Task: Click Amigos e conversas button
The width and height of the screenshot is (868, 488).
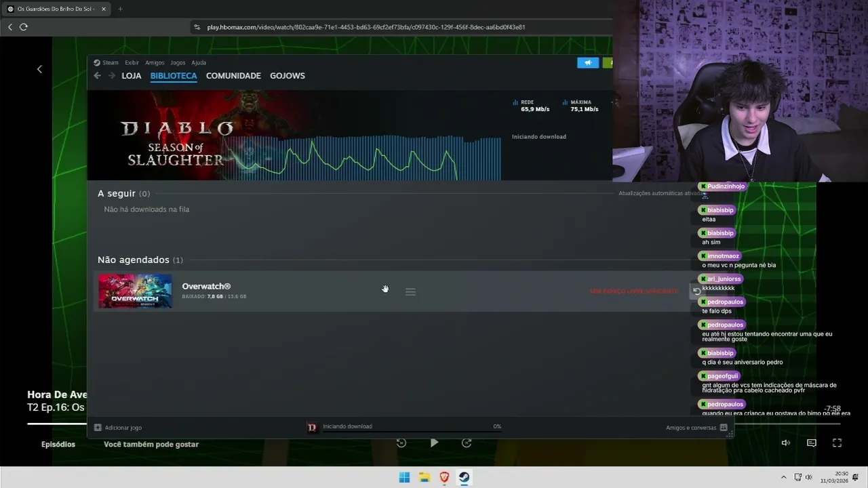Action: click(691, 428)
